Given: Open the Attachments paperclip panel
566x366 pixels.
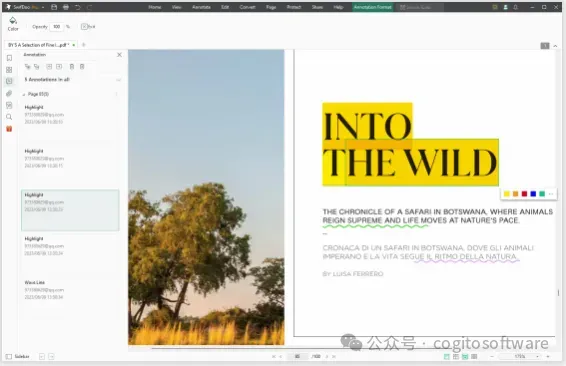Looking at the screenshot, I should (x=9, y=93).
